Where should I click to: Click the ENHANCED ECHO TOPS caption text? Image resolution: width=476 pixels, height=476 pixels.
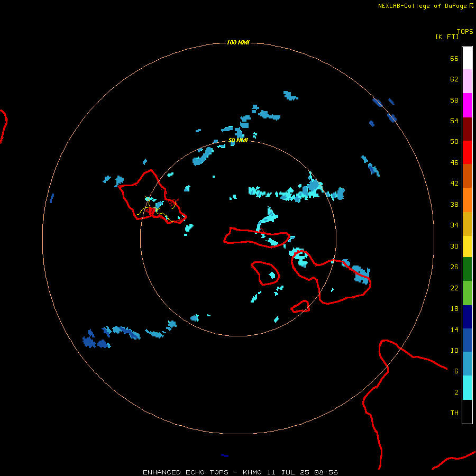186,472
